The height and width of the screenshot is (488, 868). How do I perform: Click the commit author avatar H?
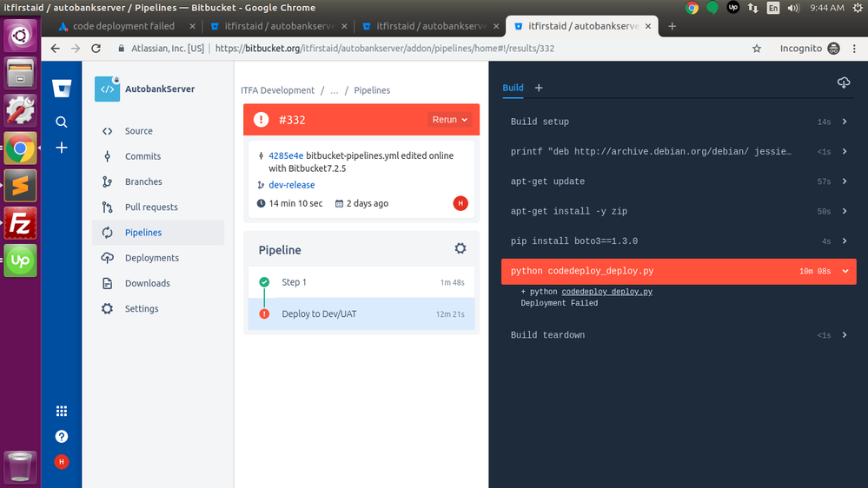point(460,203)
